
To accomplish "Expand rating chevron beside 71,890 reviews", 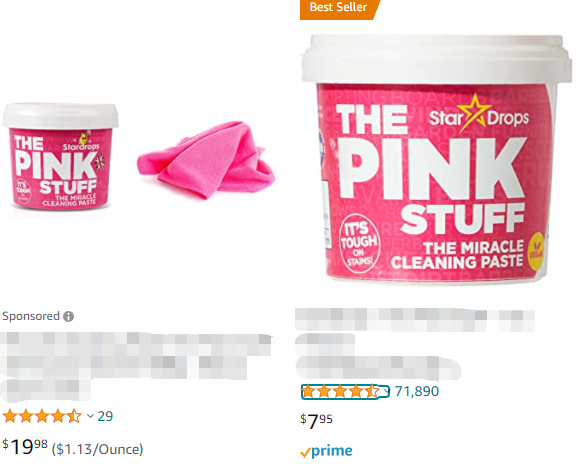I will point(387,392).
